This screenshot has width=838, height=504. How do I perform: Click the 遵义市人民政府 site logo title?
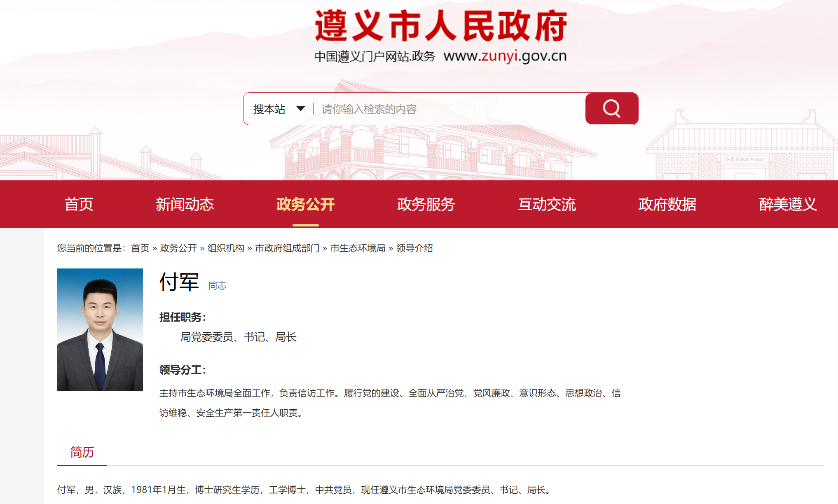pos(441,26)
